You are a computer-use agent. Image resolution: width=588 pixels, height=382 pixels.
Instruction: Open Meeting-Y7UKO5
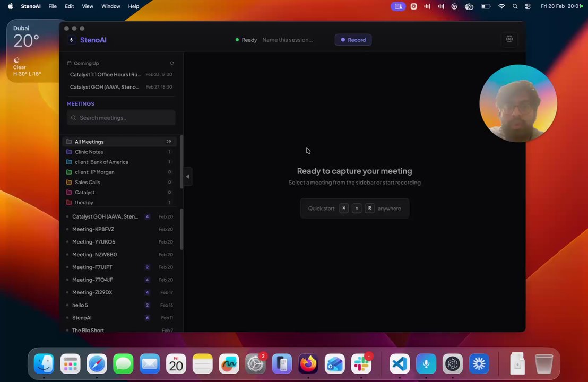(120, 242)
